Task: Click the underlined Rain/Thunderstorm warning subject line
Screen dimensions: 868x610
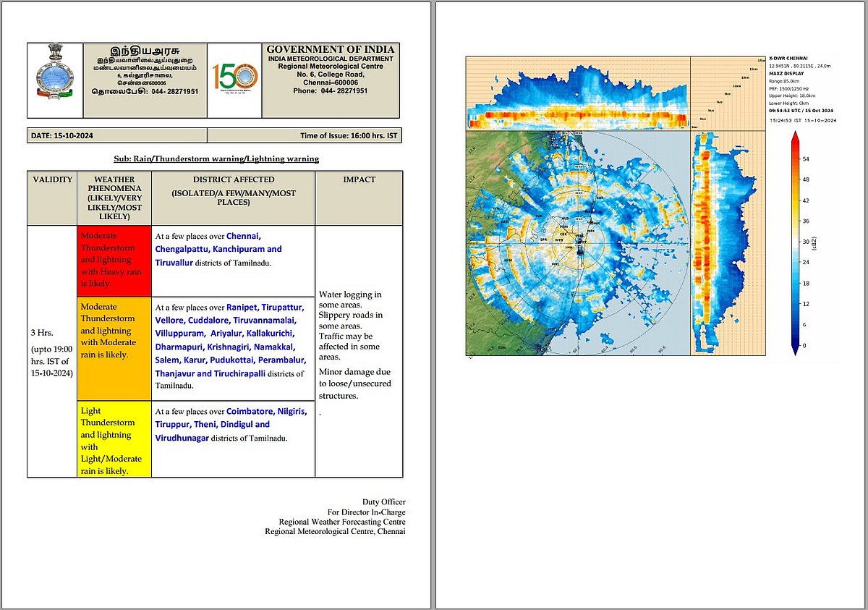Action: pyautogui.click(x=216, y=158)
